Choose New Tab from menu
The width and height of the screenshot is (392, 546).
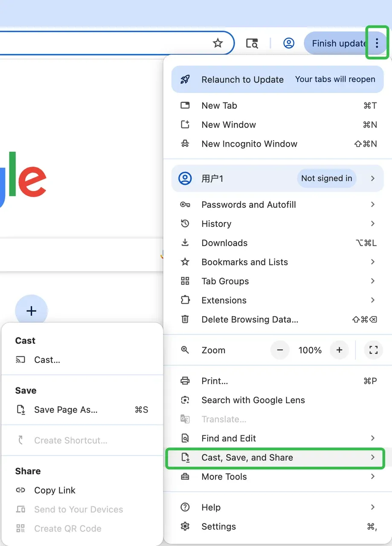coord(278,105)
